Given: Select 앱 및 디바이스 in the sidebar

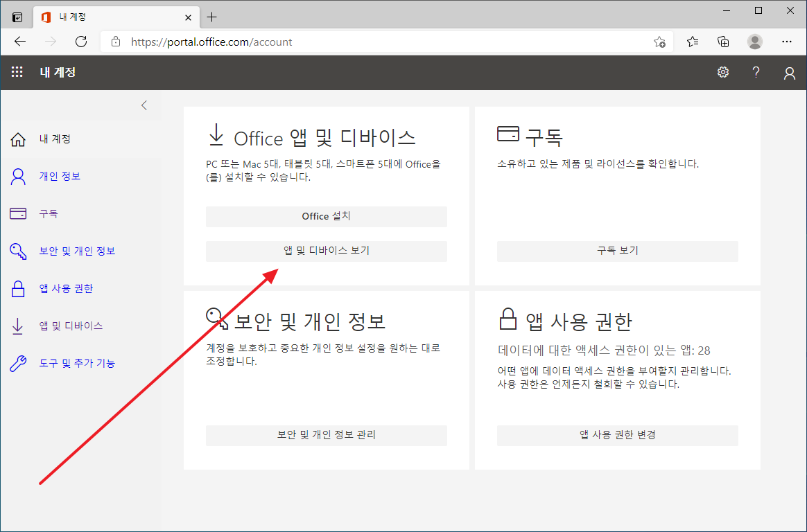Looking at the screenshot, I should 71,326.
